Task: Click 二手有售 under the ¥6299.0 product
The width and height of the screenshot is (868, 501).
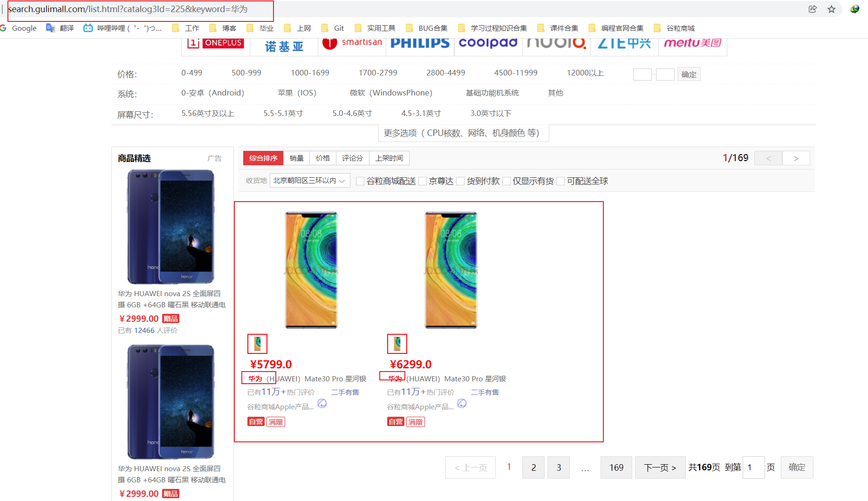Action: coord(485,393)
